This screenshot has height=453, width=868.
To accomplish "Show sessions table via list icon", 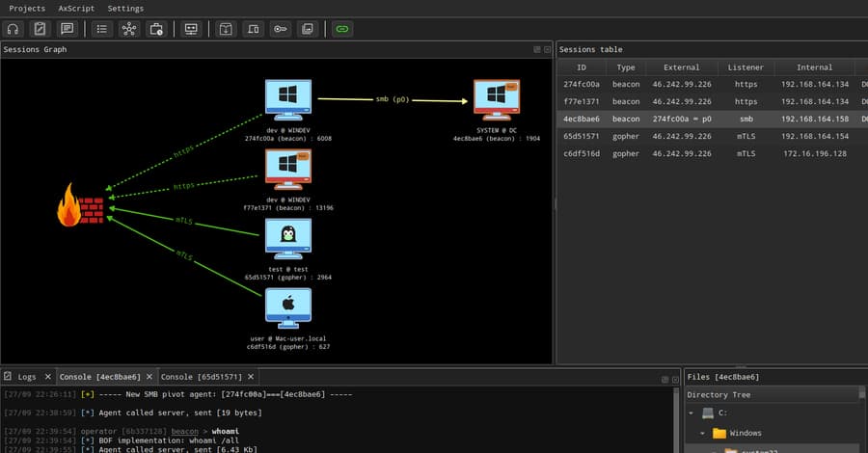I will tap(102, 29).
